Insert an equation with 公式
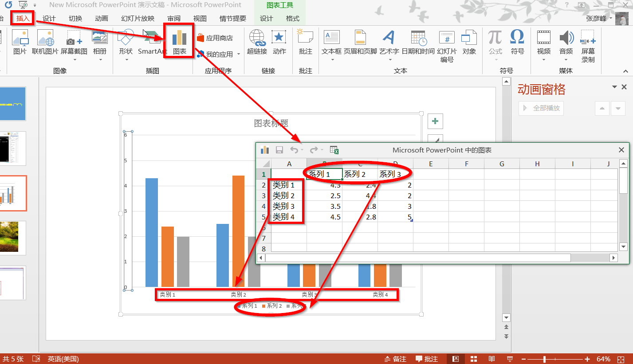 tap(495, 44)
